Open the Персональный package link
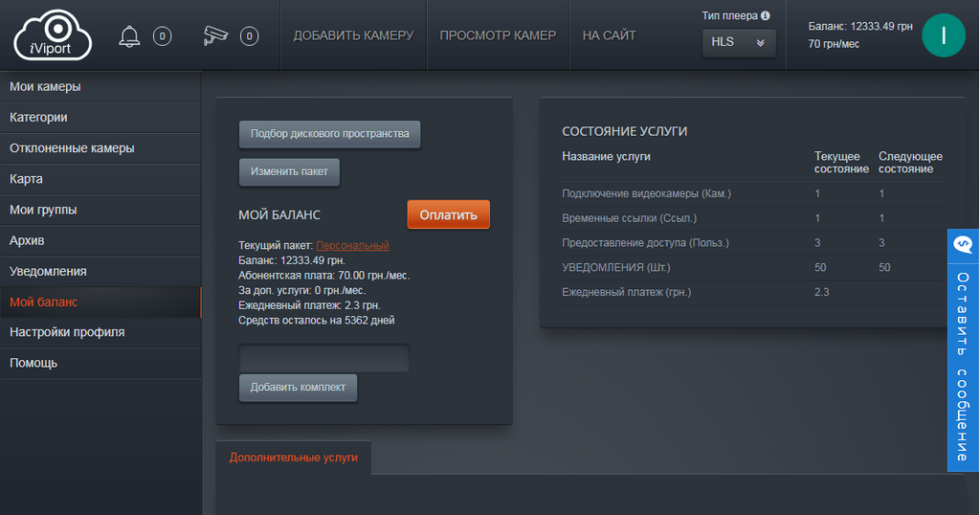This screenshot has height=515, width=980. click(352, 246)
